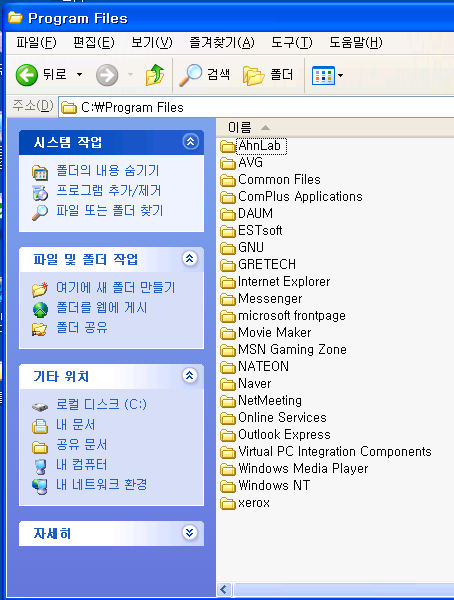Select the ESTsoft folder icon
This screenshot has height=600, width=454.
[228, 231]
